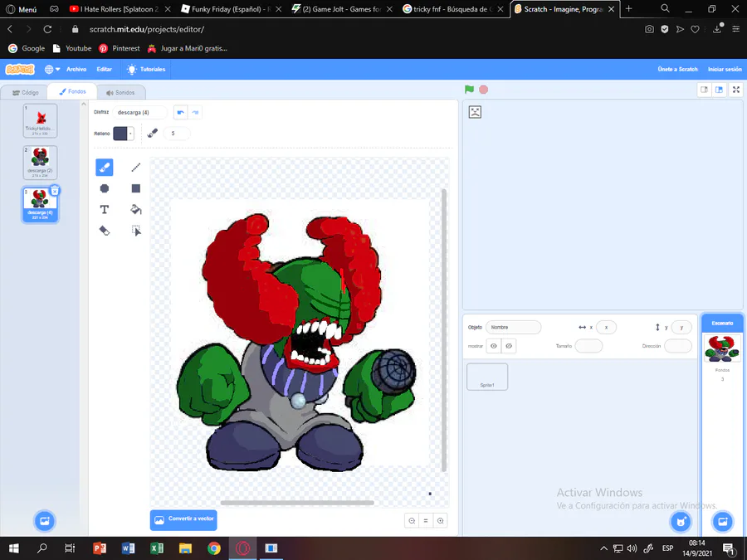
Task: Reload the page
Action: [x=47, y=29]
